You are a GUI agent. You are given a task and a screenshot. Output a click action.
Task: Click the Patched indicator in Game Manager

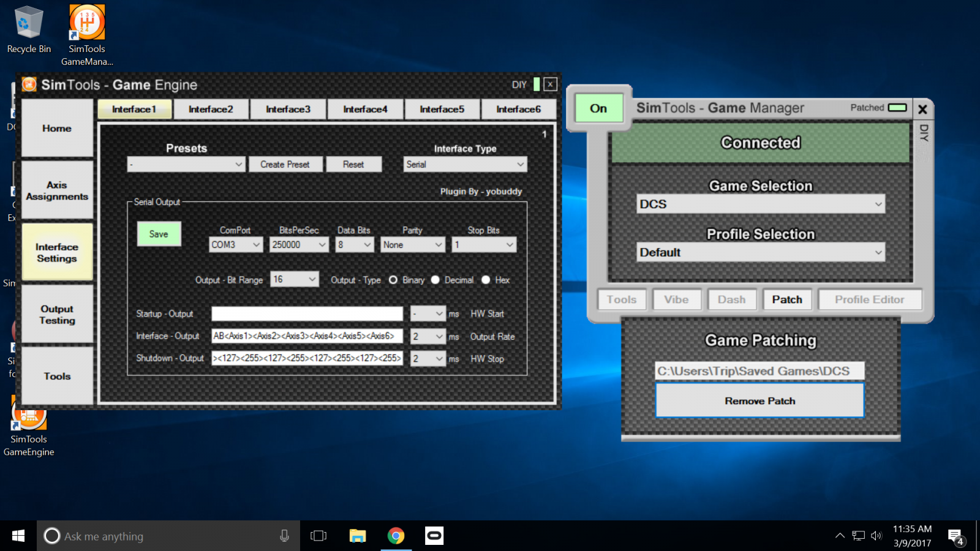coord(897,108)
